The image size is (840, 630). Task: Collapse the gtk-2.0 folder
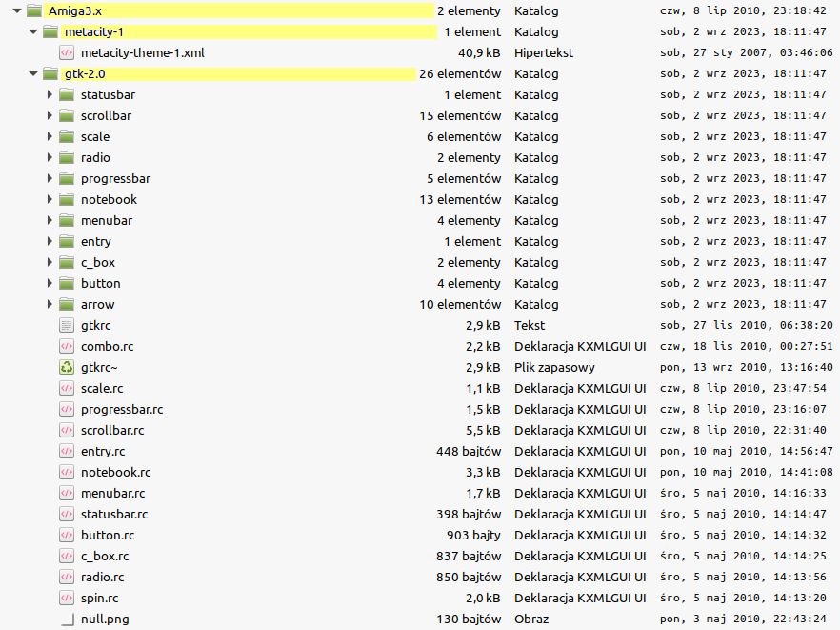[33, 73]
